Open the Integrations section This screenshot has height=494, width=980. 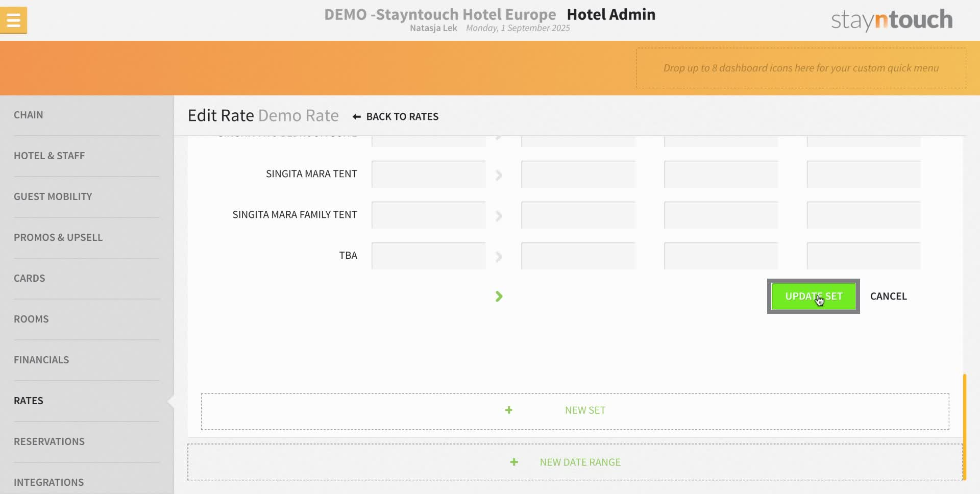tap(49, 482)
